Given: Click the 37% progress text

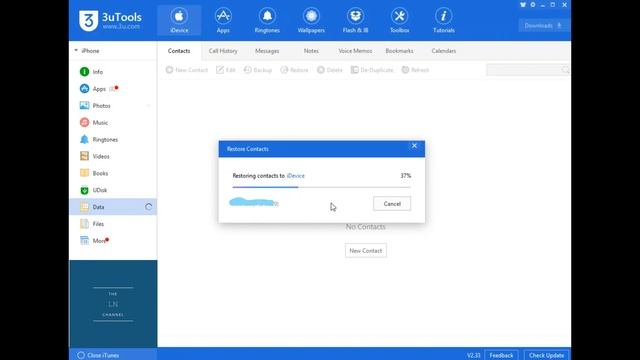Looking at the screenshot, I should click(x=406, y=176).
